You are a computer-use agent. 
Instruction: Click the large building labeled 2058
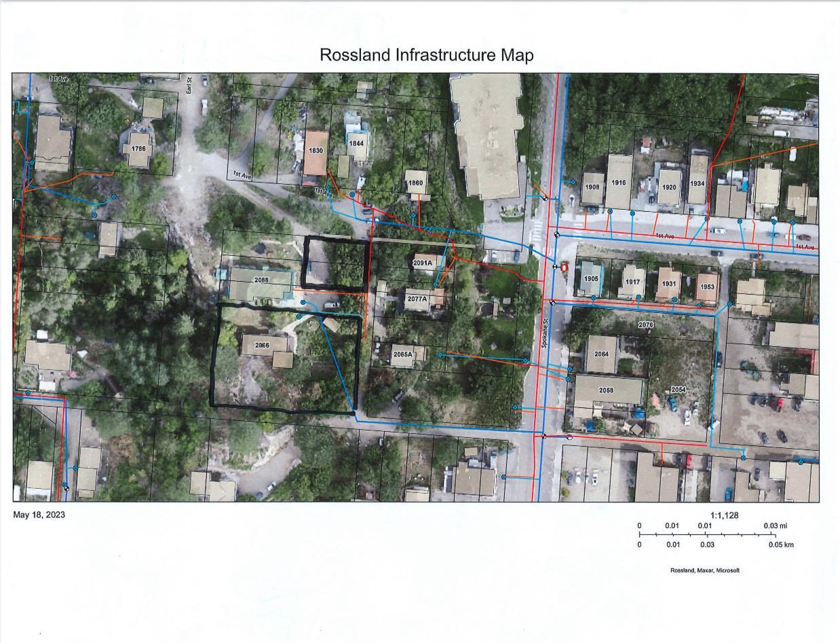coord(606,391)
